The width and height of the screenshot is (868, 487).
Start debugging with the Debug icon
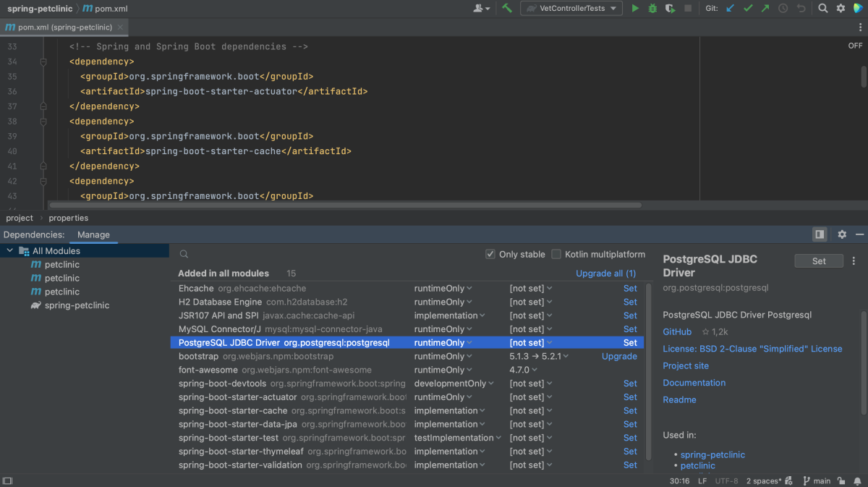(x=651, y=8)
